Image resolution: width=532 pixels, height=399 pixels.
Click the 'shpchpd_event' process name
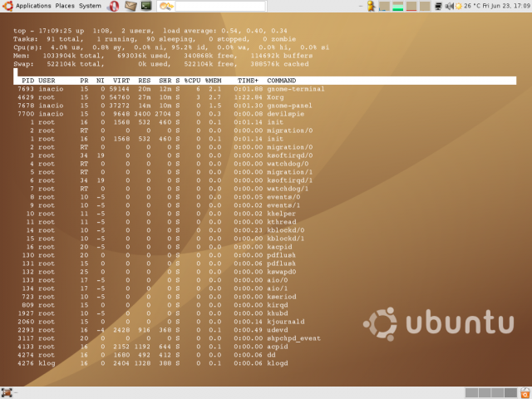pyautogui.click(x=293, y=338)
